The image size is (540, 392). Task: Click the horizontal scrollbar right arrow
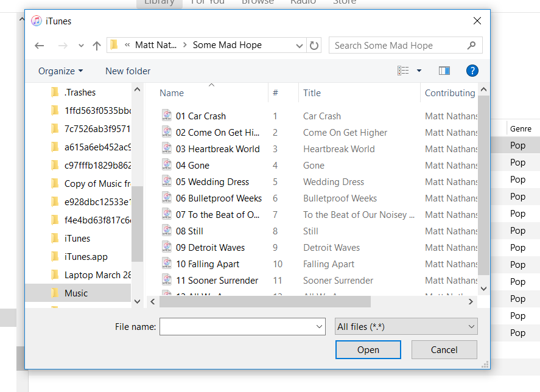pos(471,302)
